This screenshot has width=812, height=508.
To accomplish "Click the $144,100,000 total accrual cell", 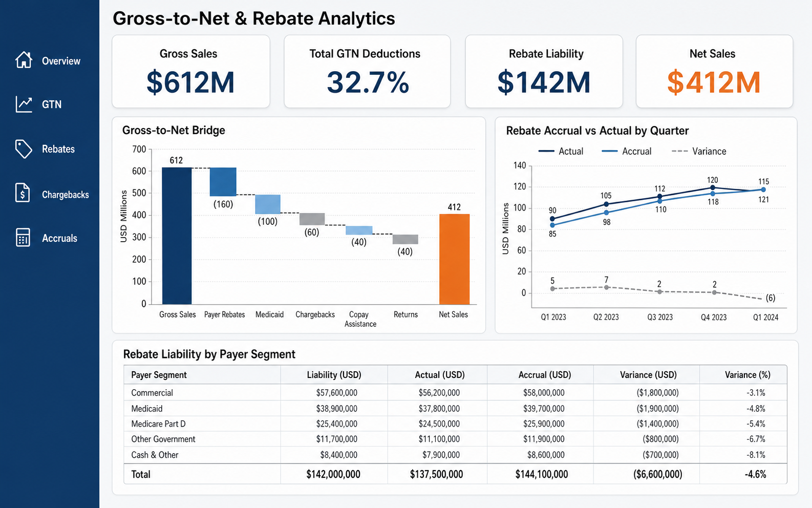I will pyautogui.click(x=542, y=474).
